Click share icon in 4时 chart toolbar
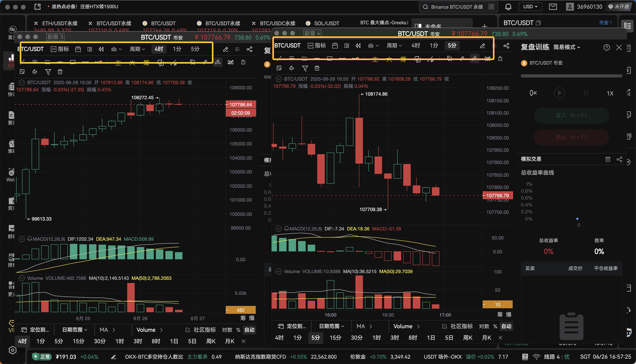This screenshot has width=636, height=364. point(249,49)
